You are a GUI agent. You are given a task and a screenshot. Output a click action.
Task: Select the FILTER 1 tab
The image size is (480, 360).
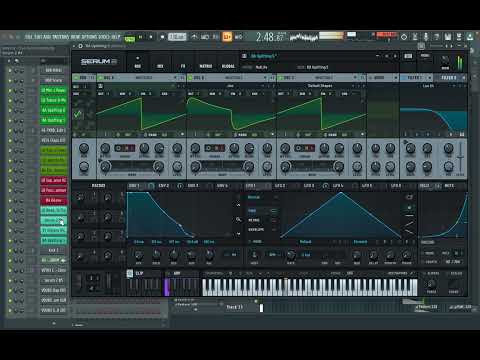tap(415, 78)
